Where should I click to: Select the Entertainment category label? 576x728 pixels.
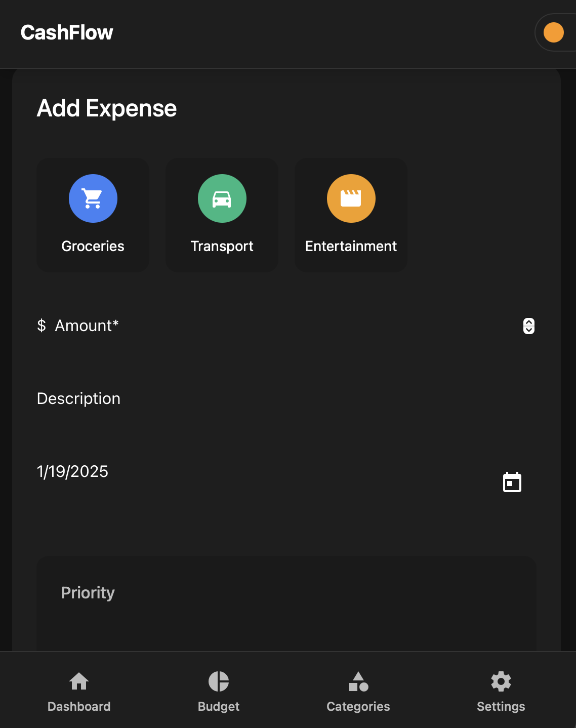[x=351, y=246]
